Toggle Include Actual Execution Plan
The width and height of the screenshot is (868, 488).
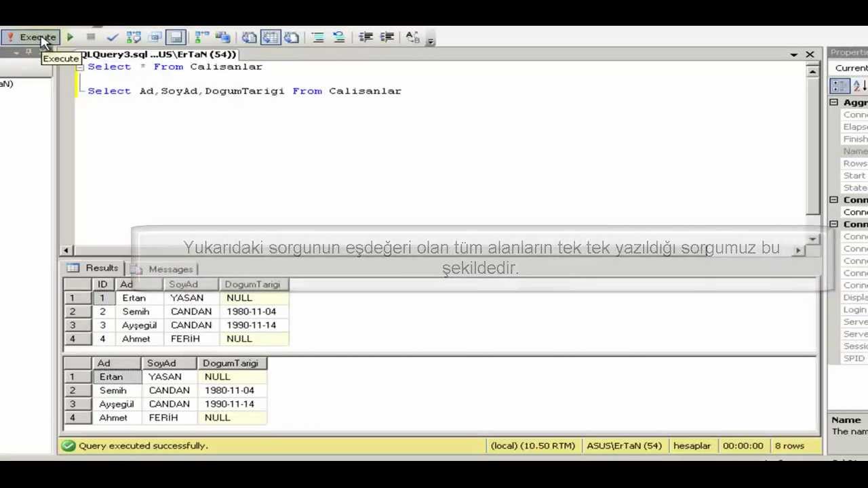tap(202, 37)
